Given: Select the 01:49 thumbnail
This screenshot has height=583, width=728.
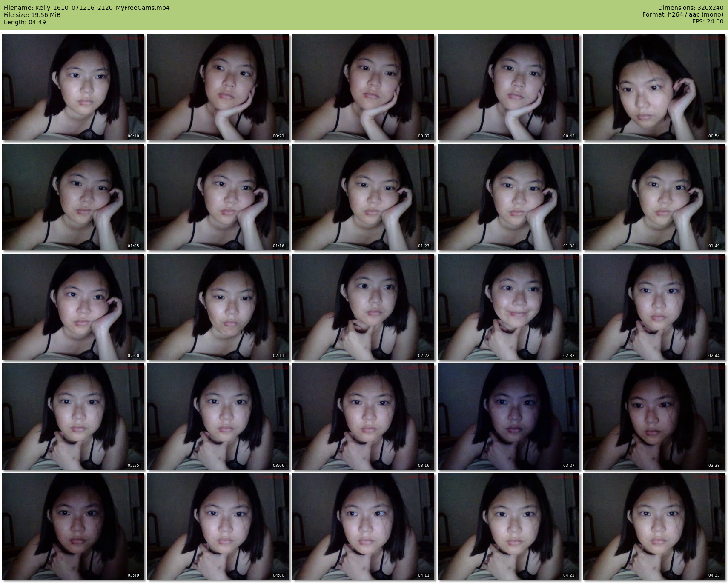Looking at the screenshot, I should 654,197.
